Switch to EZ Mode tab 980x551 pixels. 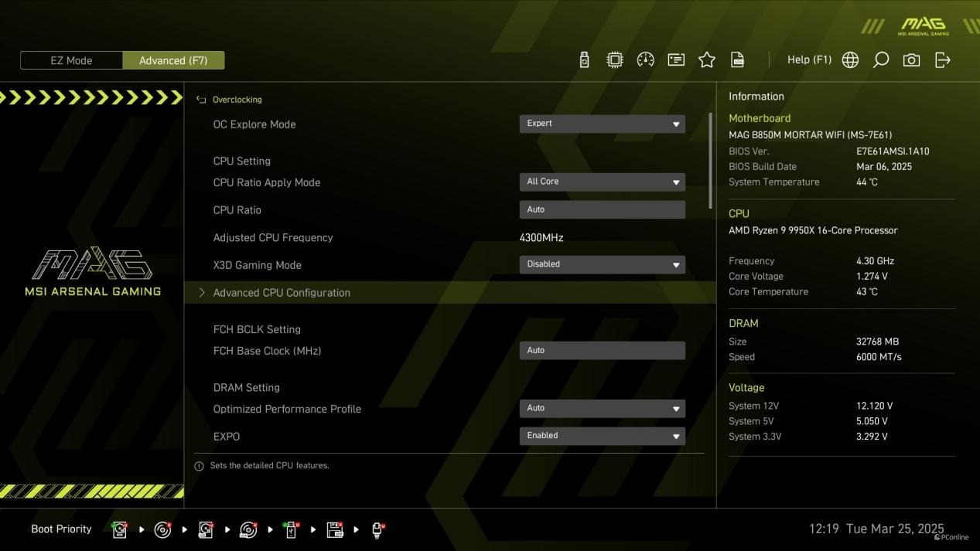point(71,60)
